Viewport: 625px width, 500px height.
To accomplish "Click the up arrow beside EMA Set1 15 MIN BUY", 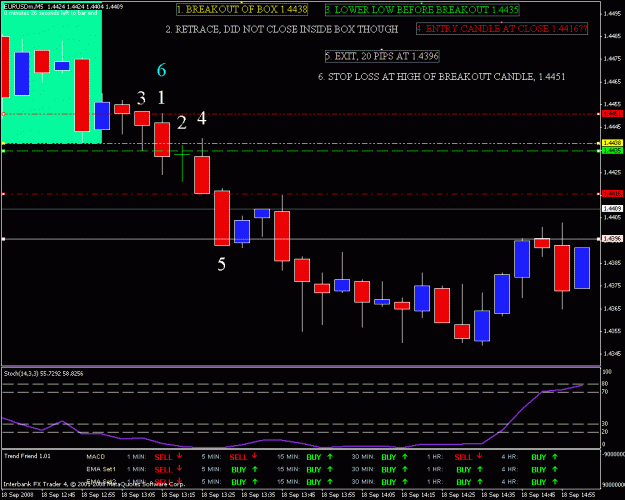I will coord(330,469).
